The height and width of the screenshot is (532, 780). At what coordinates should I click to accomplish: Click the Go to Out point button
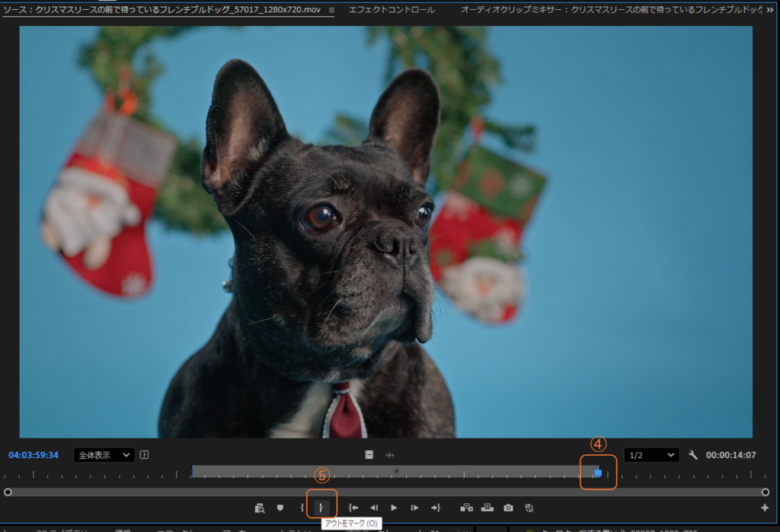tap(435, 508)
